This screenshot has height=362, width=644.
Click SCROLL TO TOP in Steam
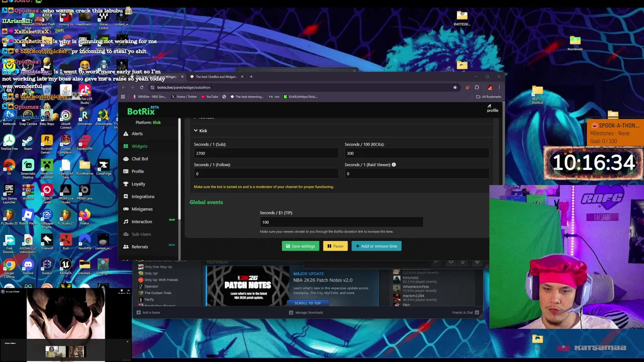307,303
